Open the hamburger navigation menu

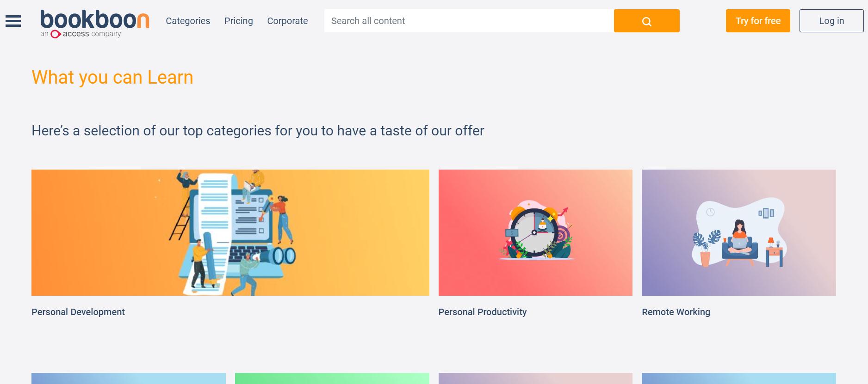click(x=13, y=21)
